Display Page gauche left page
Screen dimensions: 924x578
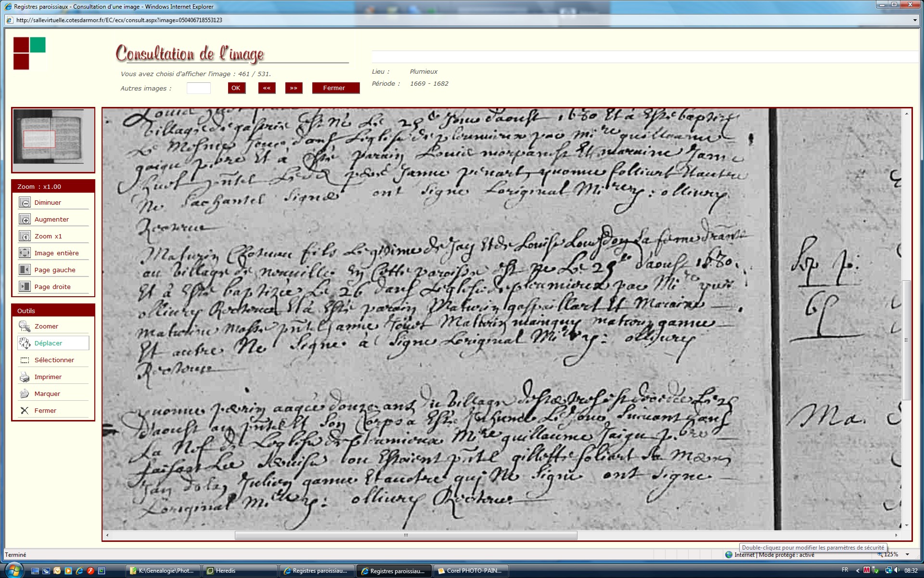coord(25,270)
